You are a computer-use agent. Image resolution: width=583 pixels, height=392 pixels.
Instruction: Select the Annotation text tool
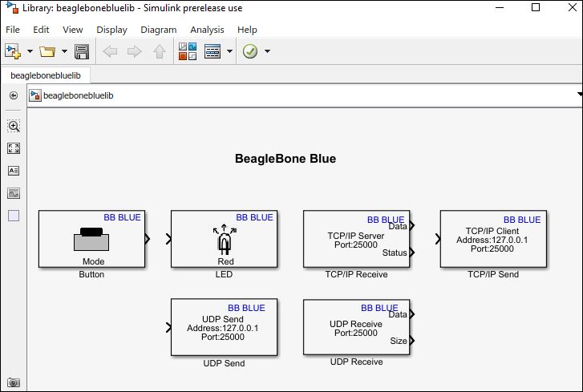coord(14,171)
